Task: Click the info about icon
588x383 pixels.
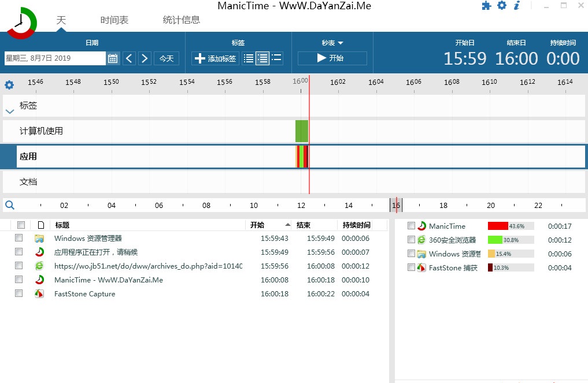Action: pos(517,6)
